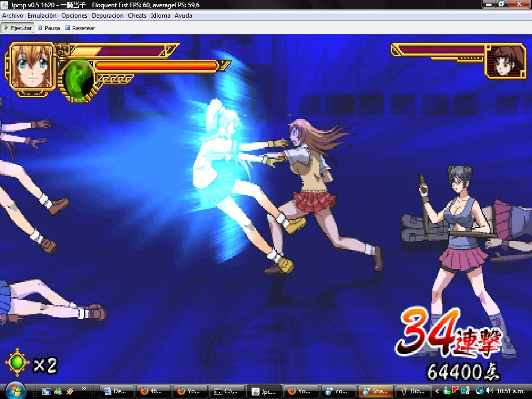Switch to the C:\ command prompt taskbar button
This screenshot has height=399, width=532.
coord(227,391)
